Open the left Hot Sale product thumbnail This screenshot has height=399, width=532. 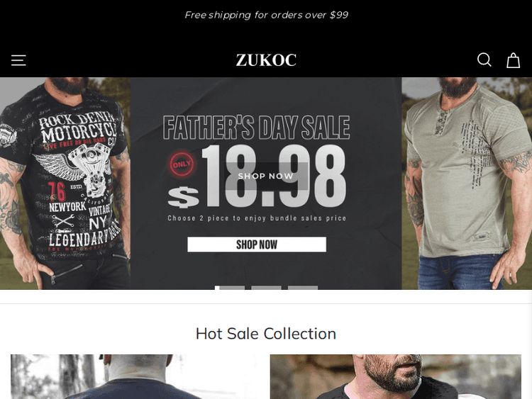(x=134, y=376)
